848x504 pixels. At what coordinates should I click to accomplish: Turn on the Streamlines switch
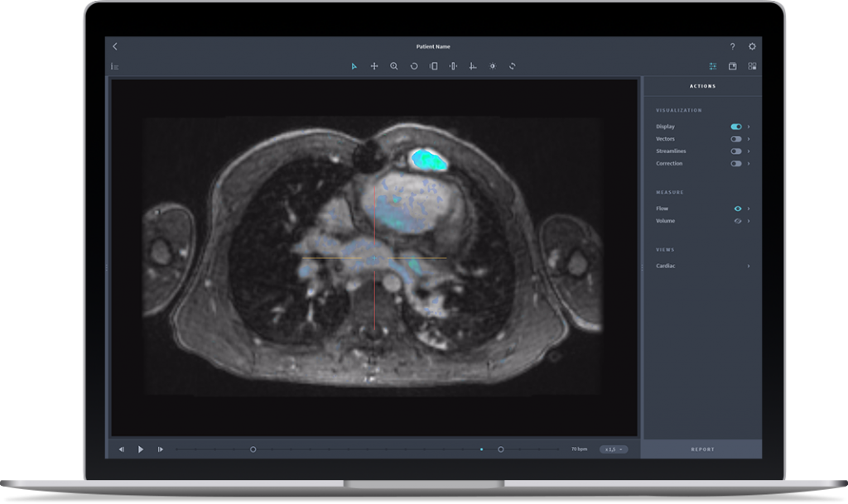[x=736, y=151]
